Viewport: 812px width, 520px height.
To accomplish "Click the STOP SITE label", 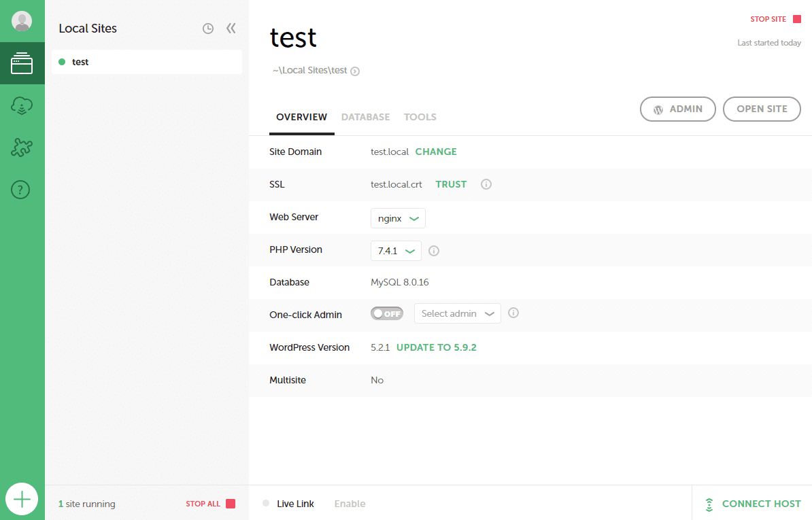I will tap(768, 19).
